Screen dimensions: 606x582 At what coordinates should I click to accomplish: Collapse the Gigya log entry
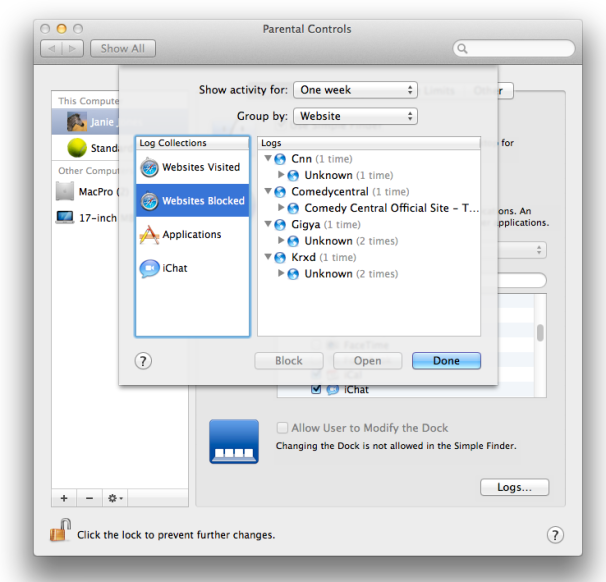[x=268, y=224]
